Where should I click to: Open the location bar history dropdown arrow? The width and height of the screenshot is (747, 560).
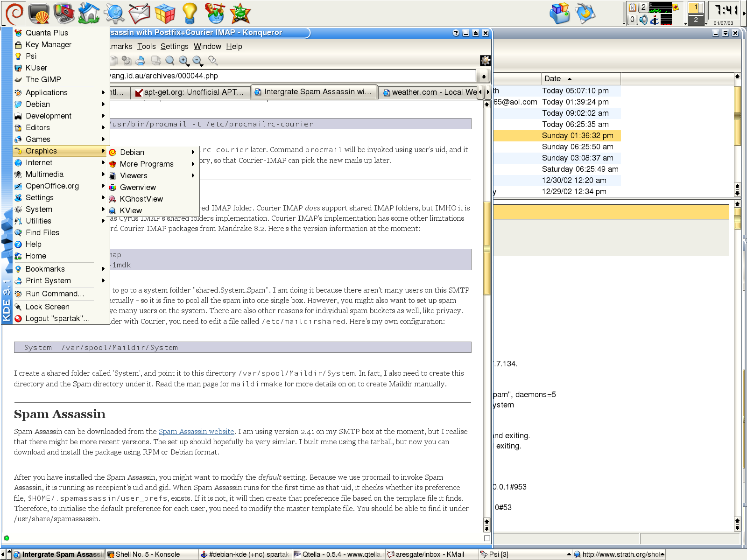(x=484, y=76)
